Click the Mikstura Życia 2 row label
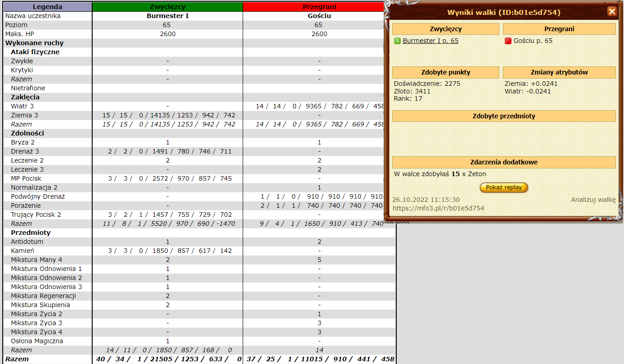Viewport: 624px width, 364px height. coord(37,314)
